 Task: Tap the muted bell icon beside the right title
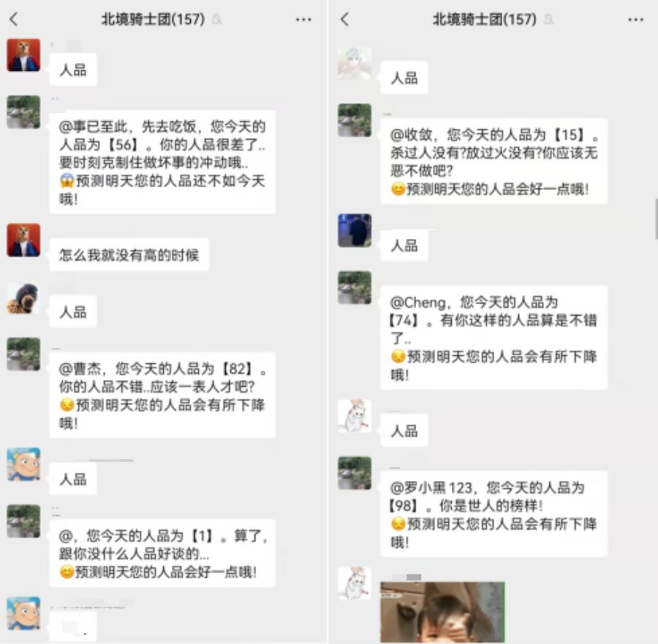pos(548,19)
